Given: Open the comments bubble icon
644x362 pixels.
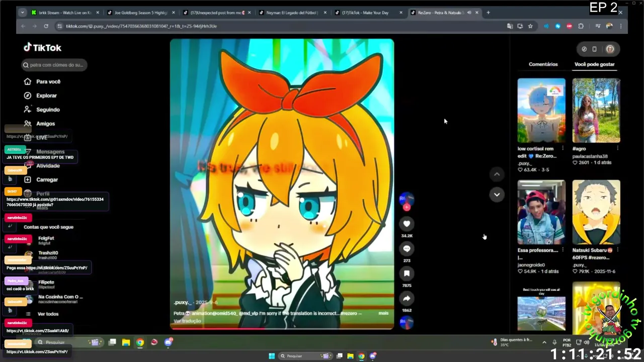Looking at the screenshot, I should pyautogui.click(x=407, y=249).
